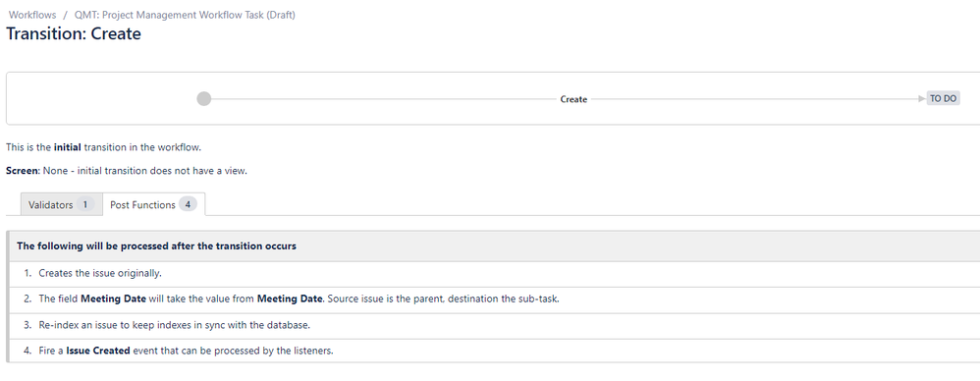Select the Fire Issue Created event row

(494, 351)
